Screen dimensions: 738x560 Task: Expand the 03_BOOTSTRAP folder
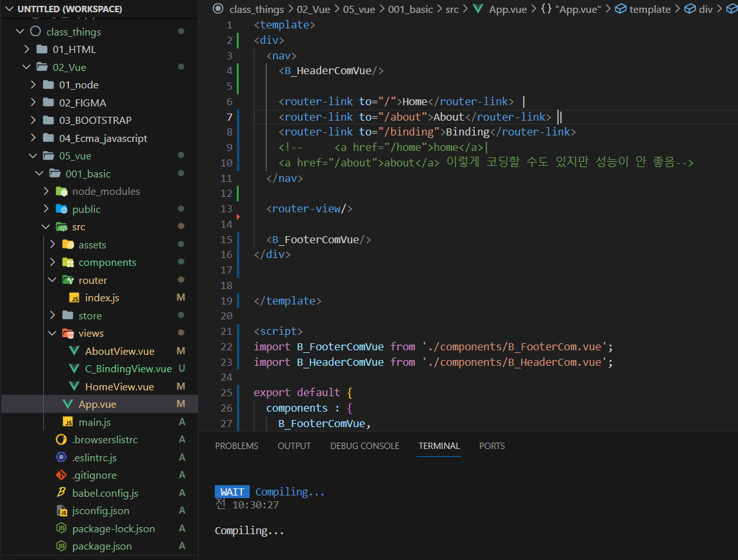[x=33, y=120]
